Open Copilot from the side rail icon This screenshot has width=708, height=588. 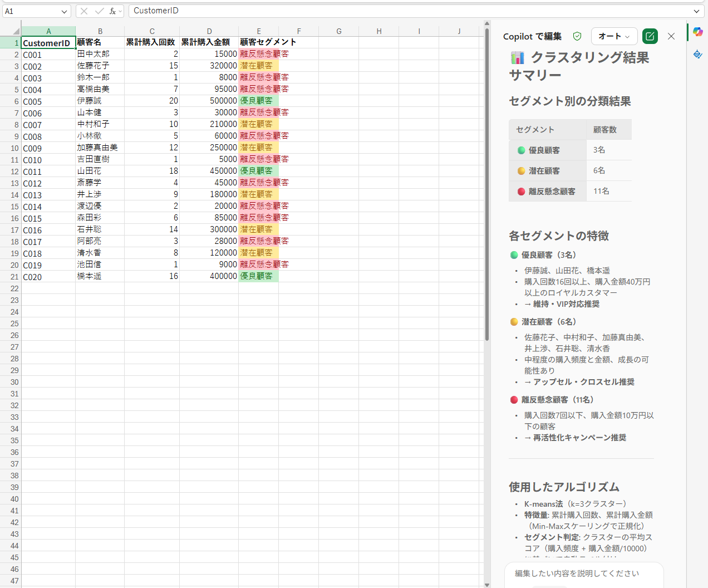(697, 32)
